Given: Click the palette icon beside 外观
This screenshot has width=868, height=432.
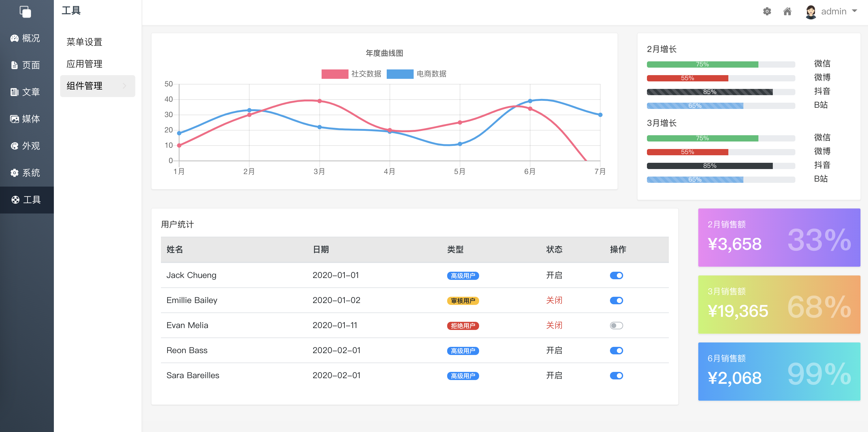Looking at the screenshot, I should click(14, 146).
